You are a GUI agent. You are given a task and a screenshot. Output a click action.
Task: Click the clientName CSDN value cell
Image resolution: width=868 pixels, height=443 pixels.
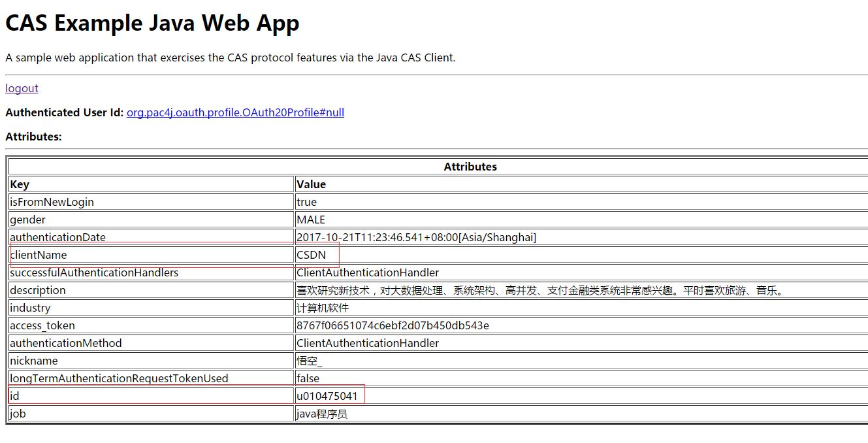coord(310,255)
